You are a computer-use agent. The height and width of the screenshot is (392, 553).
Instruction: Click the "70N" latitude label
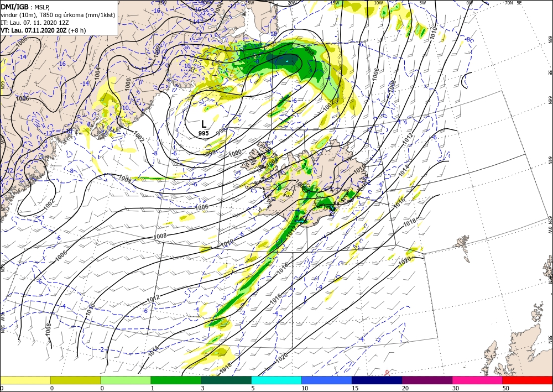tap(509, 3)
